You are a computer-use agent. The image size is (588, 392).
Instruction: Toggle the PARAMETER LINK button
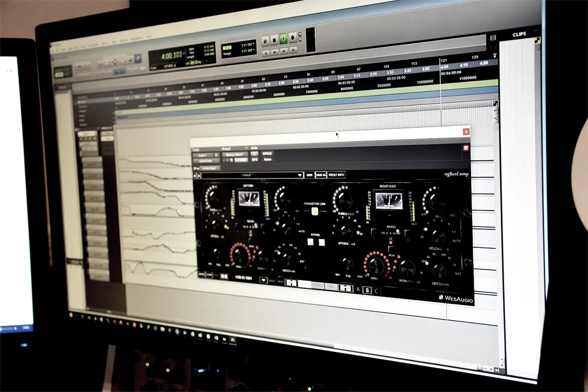click(315, 211)
